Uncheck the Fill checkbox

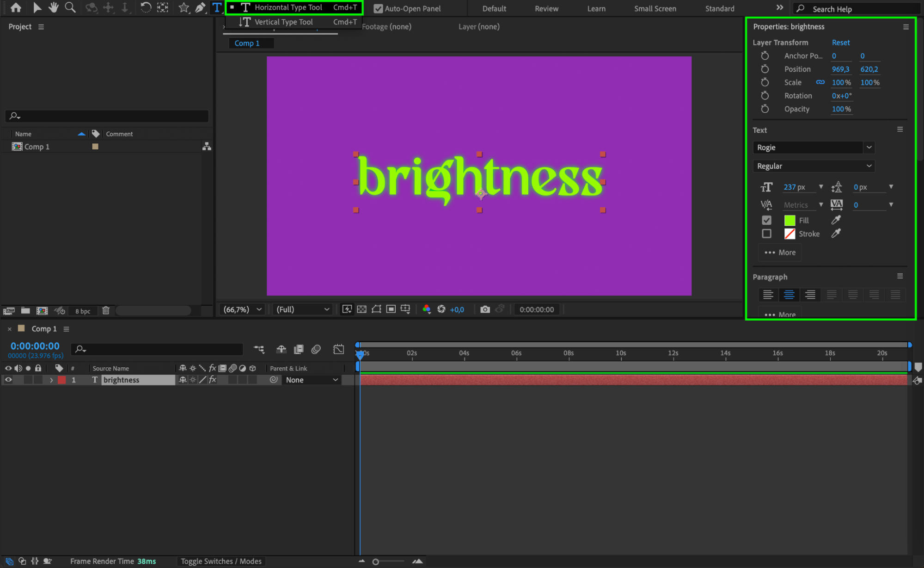point(766,220)
